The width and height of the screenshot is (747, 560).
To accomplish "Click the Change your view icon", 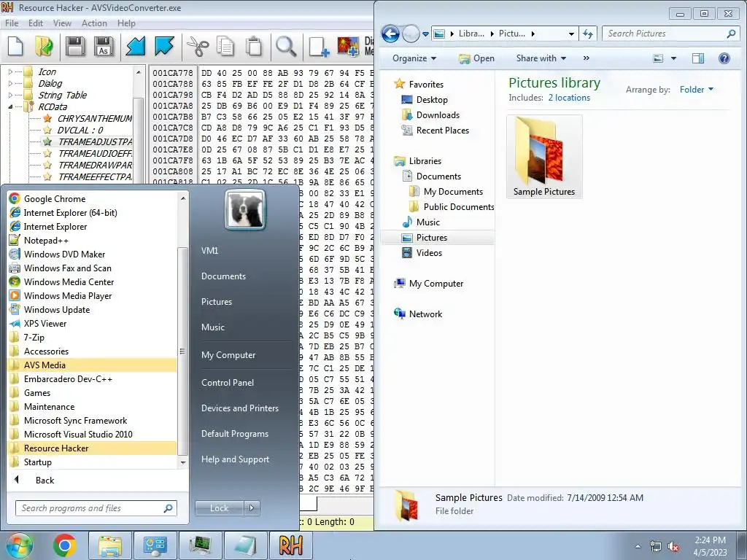I will 658,58.
